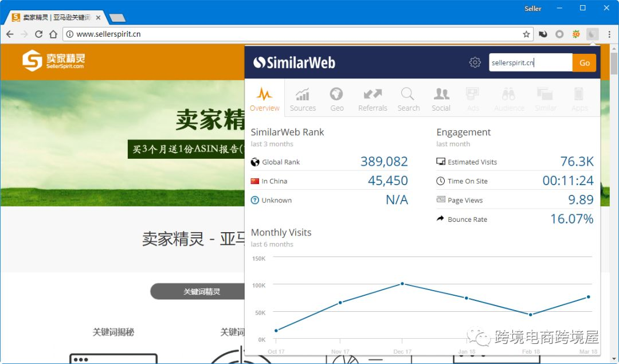This screenshot has height=364, width=619.
Task: Open the browser home page
Action: coord(53,34)
